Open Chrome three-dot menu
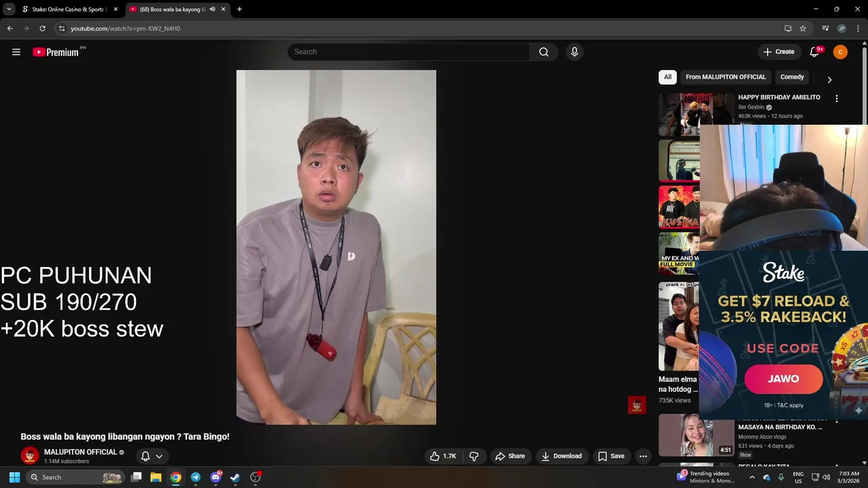Screen dimensions: 868x488 point(858,28)
